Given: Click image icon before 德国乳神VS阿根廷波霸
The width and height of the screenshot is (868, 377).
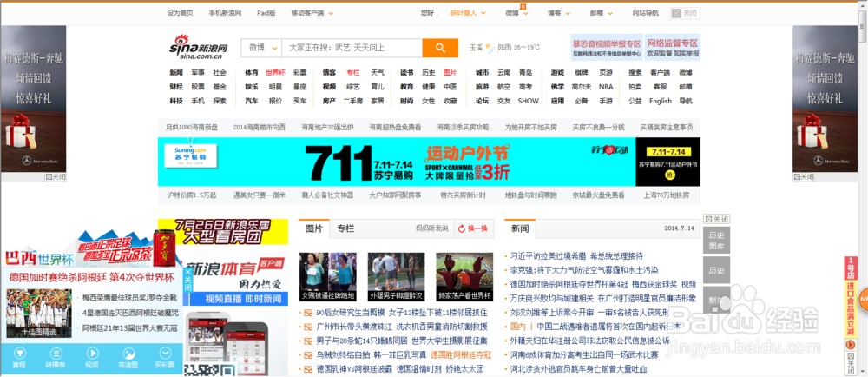Looking at the screenshot, I should [308, 368].
